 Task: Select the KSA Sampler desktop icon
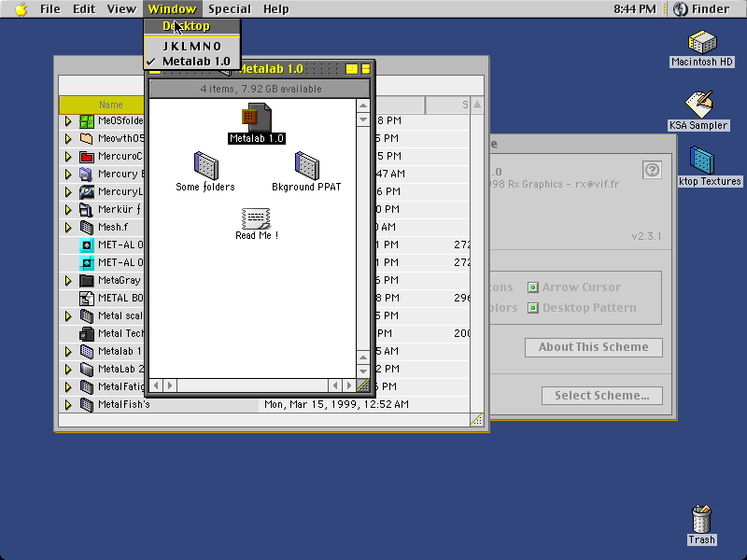click(698, 105)
